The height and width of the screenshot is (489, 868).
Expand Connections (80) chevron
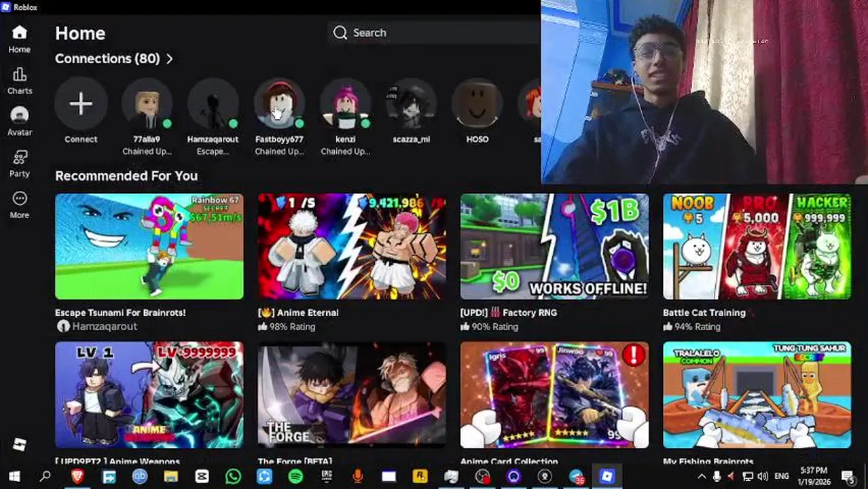pyautogui.click(x=170, y=59)
